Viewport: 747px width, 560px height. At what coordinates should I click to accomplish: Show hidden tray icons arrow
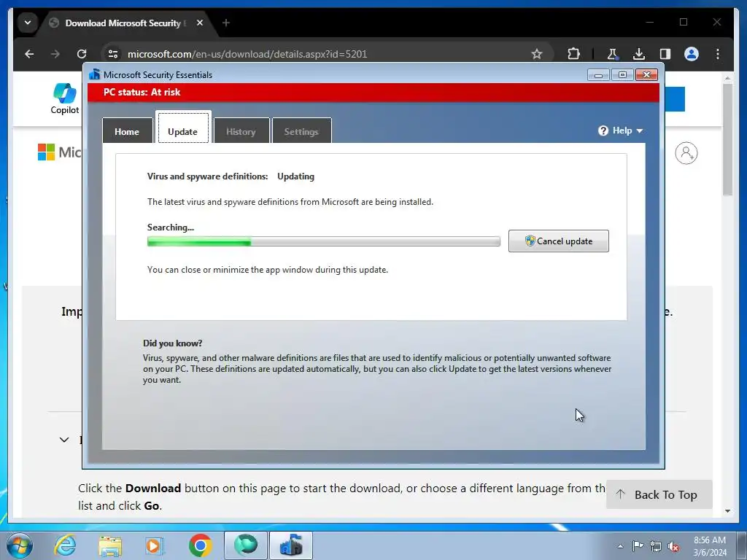click(x=620, y=546)
